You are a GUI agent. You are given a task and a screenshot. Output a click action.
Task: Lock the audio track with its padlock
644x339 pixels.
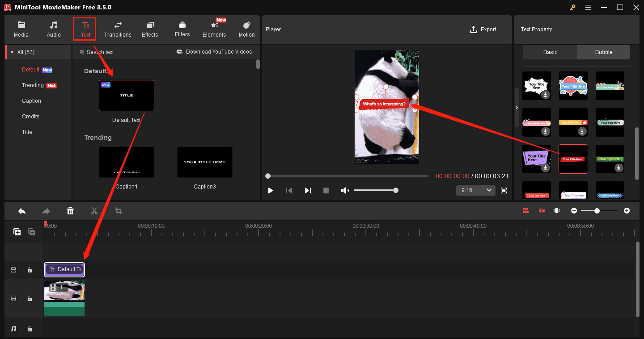pyautogui.click(x=30, y=329)
